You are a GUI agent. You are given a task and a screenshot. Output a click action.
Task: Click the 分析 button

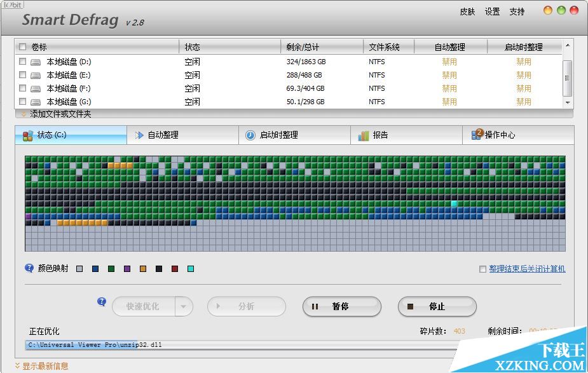pyautogui.click(x=247, y=307)
